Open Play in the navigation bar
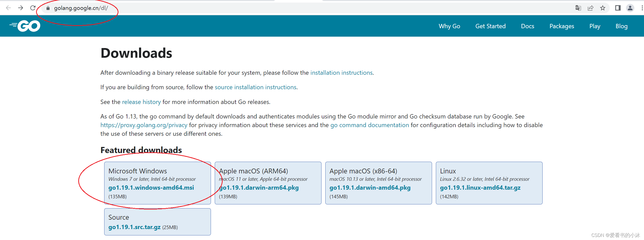Viewport: 644px width, 240px height. click(595, 26)
